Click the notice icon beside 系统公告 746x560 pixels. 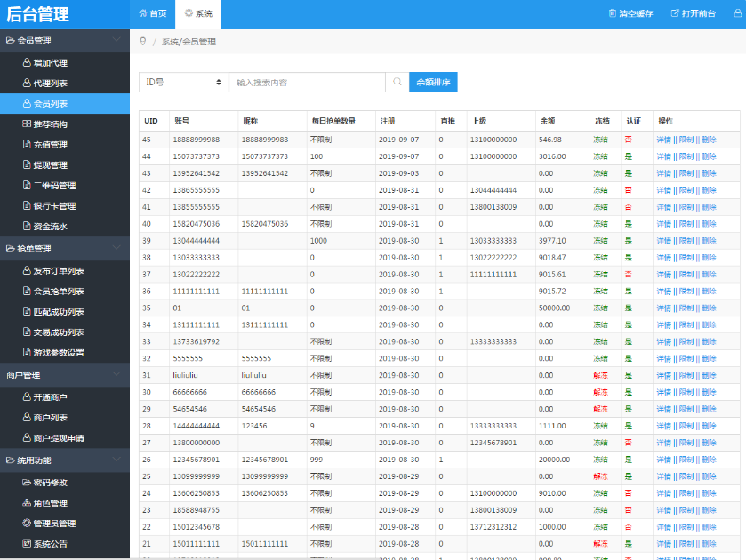coord(27,543)
